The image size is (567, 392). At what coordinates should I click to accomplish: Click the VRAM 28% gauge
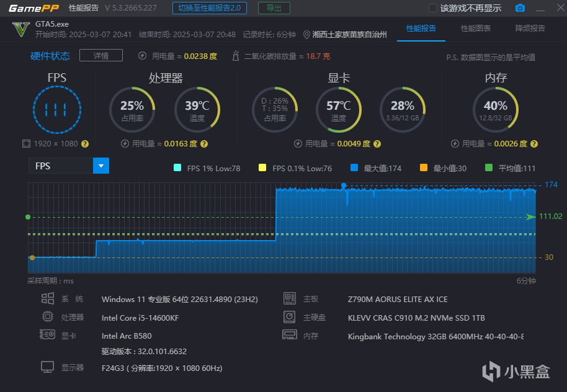tap(403, 110)
